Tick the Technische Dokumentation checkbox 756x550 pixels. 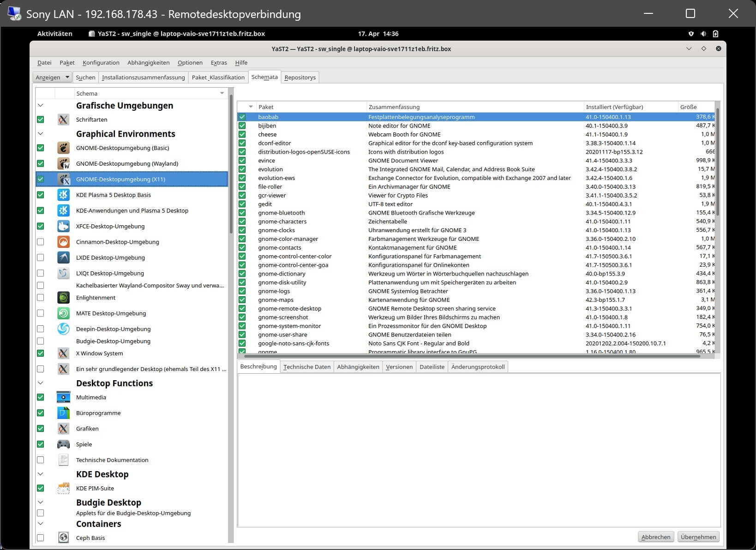(x=41, y=460)
